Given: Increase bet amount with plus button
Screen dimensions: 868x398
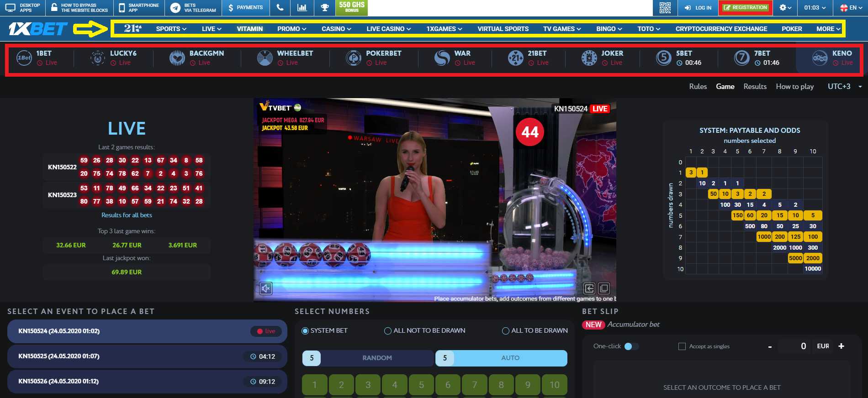Looking at the screenshot, I should click(841, 346).
